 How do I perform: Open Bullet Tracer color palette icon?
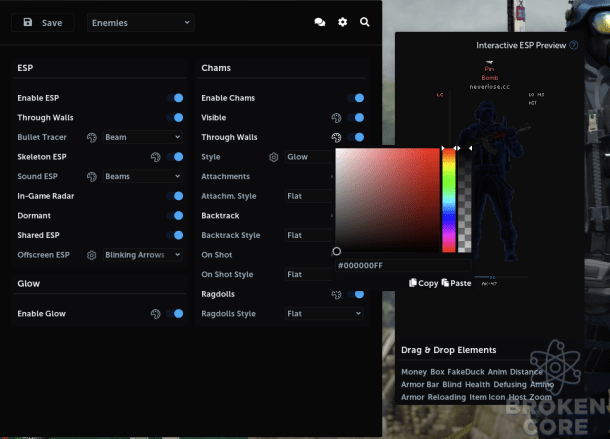[x=92, y=137]
